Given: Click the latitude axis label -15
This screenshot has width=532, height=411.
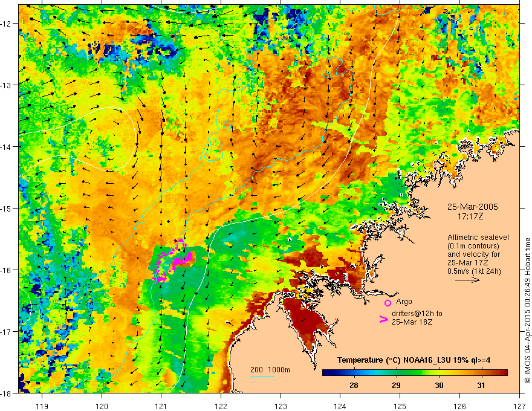Looking at the screenshot, I should pyautogui.click(x=7, y=208).
